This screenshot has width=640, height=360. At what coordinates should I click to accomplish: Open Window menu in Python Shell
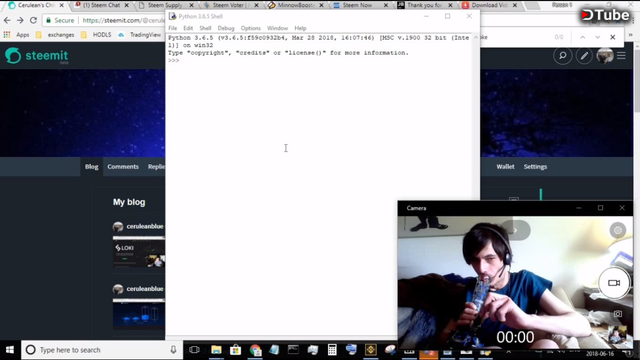point(277,28)
